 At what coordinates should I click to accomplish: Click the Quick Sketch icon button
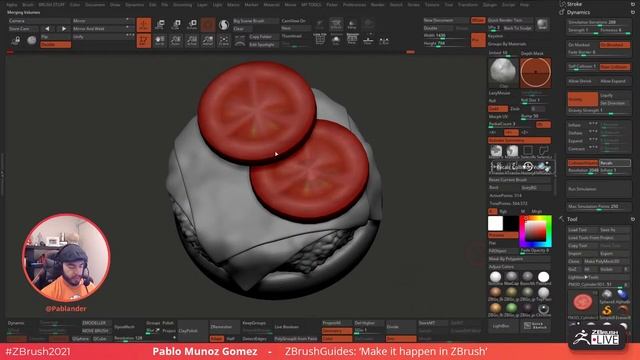click(536, 326)
